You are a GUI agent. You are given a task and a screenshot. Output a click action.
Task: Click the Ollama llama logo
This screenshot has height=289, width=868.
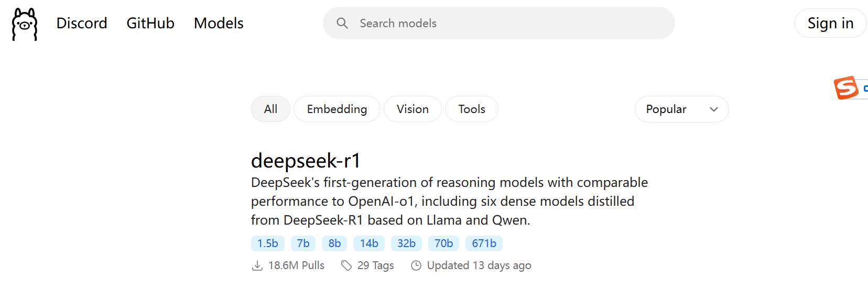pyautogui.click(x=25, y=24)
